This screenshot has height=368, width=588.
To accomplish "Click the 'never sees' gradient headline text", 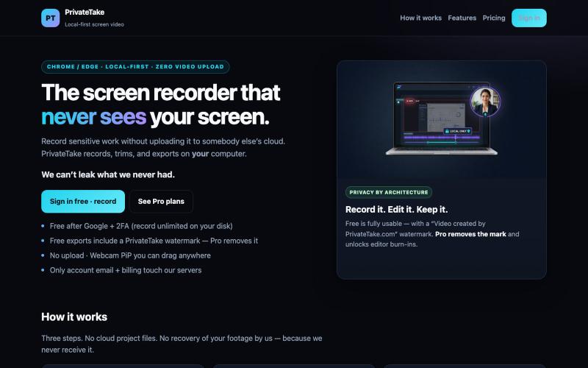I will pyautogui.click(x=94, y=117).
